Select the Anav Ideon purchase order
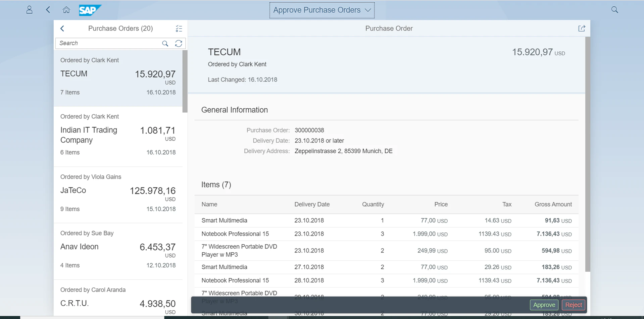Screen dimensions: 644x319 [x=118, y=251]
